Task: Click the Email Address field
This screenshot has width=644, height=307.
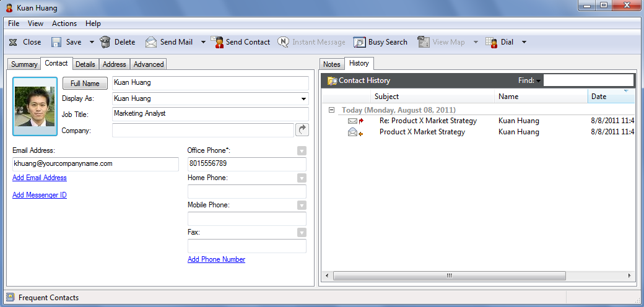Action: pos(95,164)
